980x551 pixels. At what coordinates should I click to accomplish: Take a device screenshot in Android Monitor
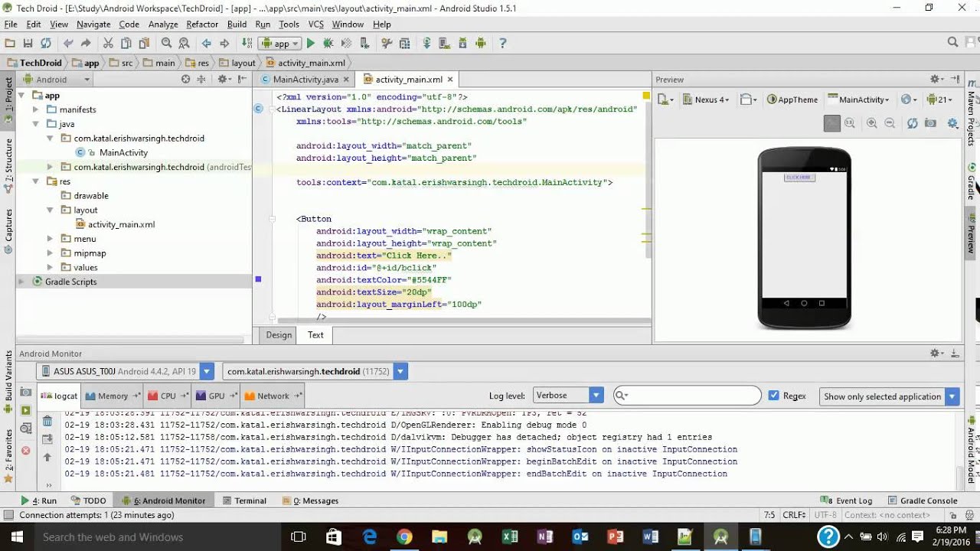coord(26,393)
